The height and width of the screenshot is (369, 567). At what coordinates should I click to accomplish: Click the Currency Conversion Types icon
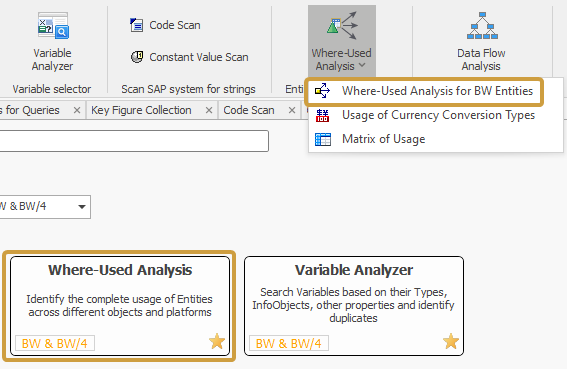point(322,115)
